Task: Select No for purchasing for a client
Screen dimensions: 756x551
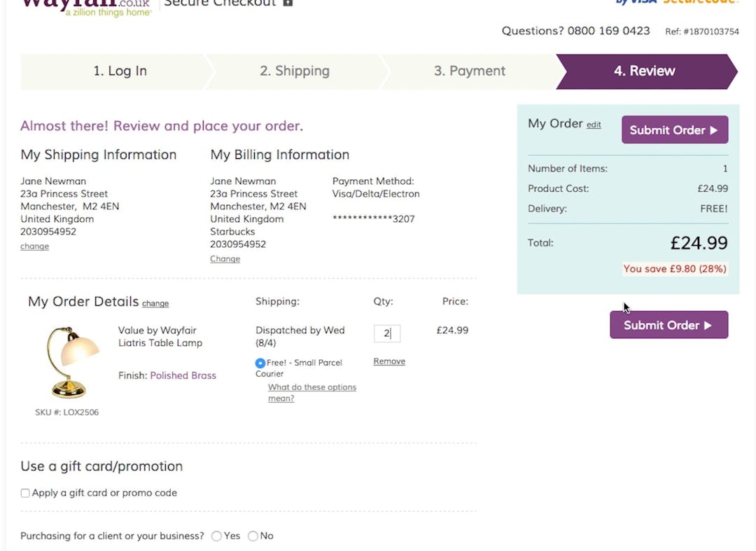Action: (252, 536)
